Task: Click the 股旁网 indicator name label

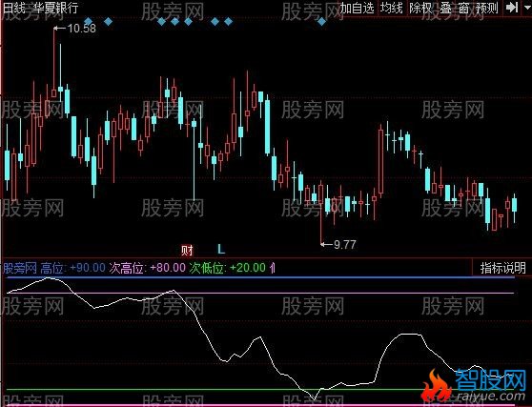Action: click(20, 268)
